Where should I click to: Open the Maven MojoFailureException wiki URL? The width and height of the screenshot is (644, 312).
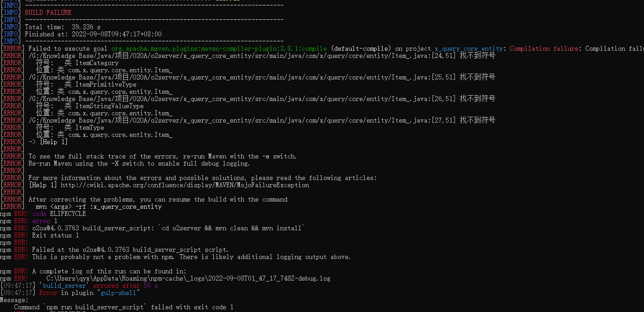pyautogui.click(x=185, y=185)
